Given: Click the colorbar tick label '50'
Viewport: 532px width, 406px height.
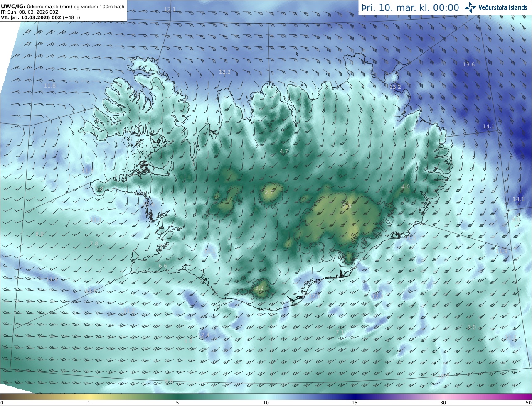Looking at the screenshot, I should click(528, 403).
